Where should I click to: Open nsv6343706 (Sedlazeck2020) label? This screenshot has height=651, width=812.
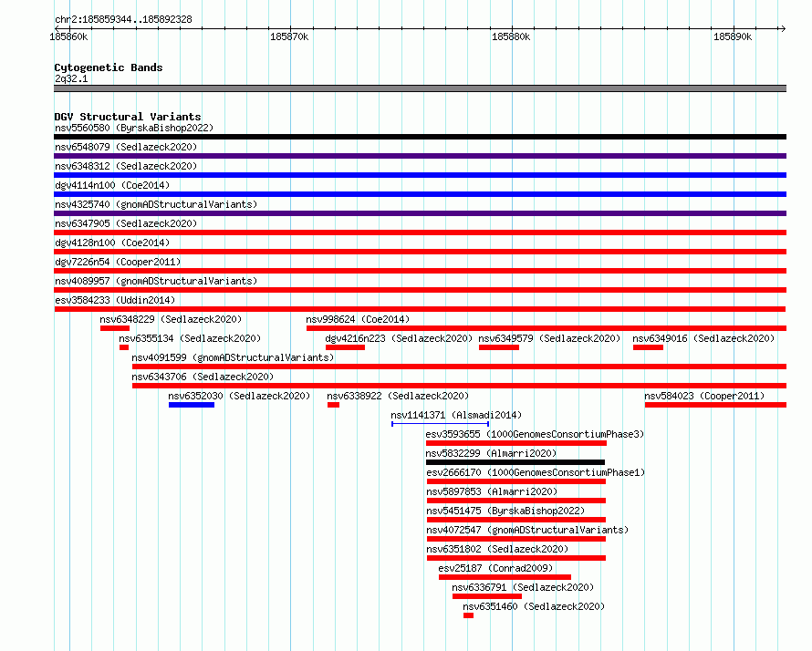tap(203, 377)
